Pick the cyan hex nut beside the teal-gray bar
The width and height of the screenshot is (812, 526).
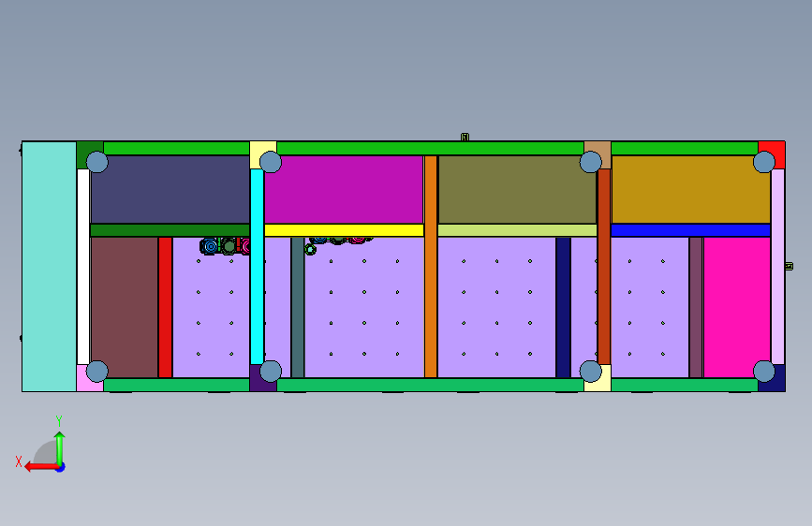pos(310,250)
